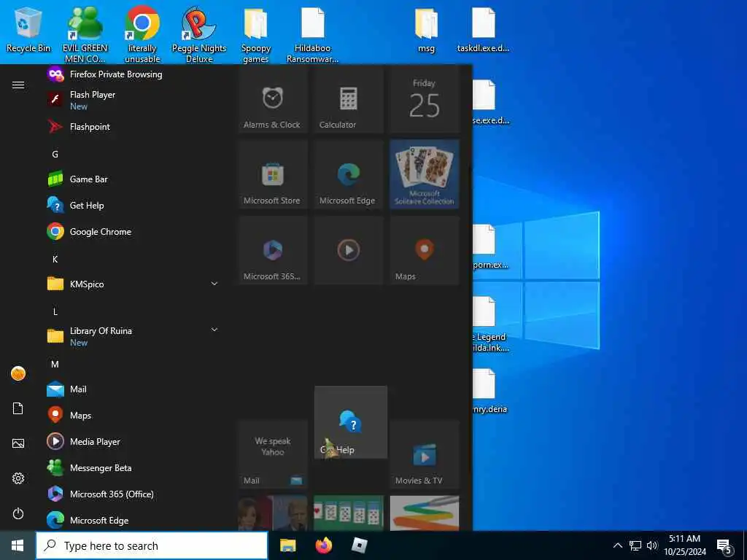Open the Library Of Ruina folder entry
Image resolution: width=747 pixels, height=560 pixels.
(132, 336)
